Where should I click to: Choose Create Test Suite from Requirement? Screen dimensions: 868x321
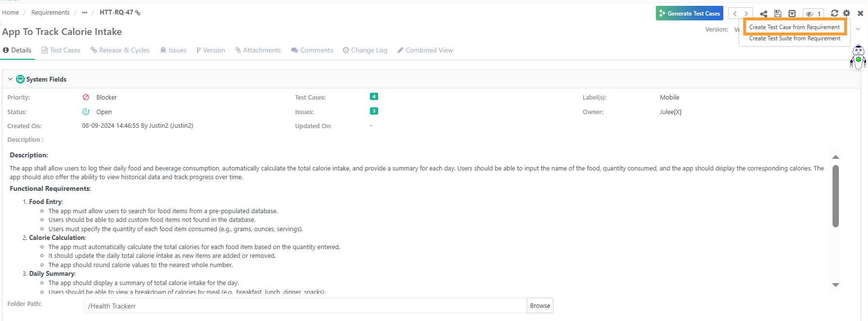(794, 38)
